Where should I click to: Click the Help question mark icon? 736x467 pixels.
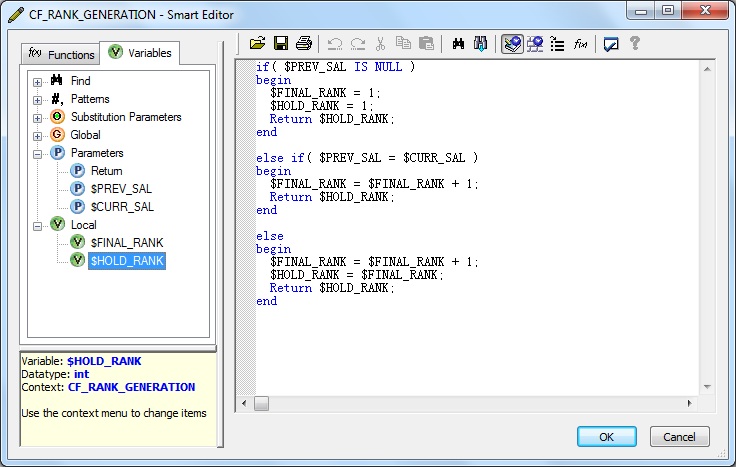tap(635, 43)
